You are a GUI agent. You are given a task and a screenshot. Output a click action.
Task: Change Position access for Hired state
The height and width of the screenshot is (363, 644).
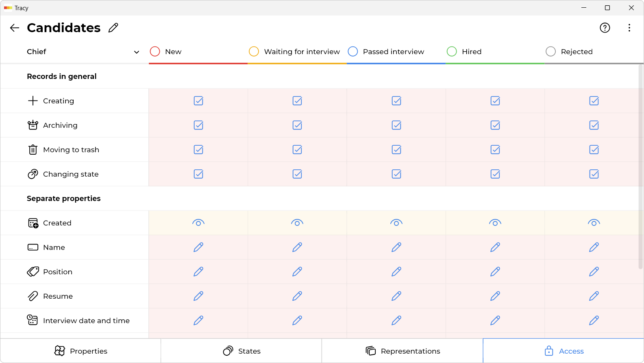pyautogui.click(x=495, y=272)
